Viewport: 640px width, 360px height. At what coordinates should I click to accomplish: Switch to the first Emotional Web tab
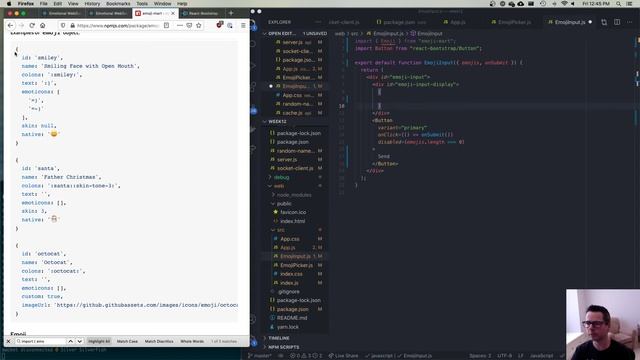click(62, 13)
